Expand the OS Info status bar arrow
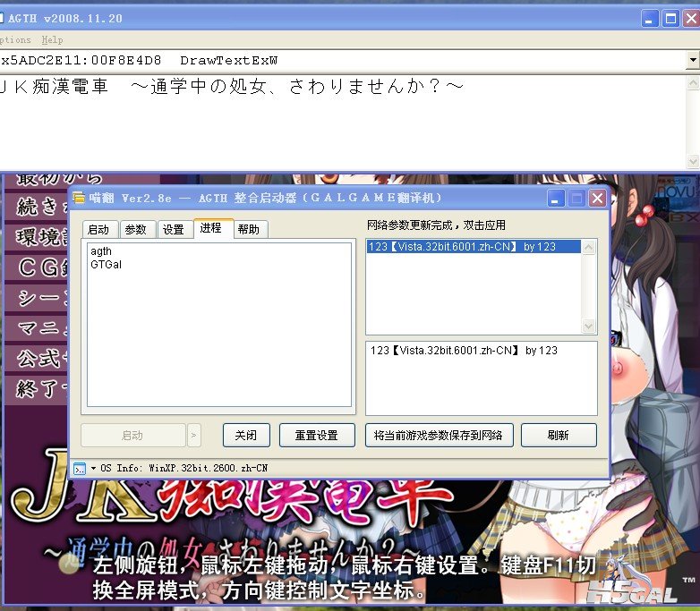Screen dimensions: 700x611 click(93, 468)
